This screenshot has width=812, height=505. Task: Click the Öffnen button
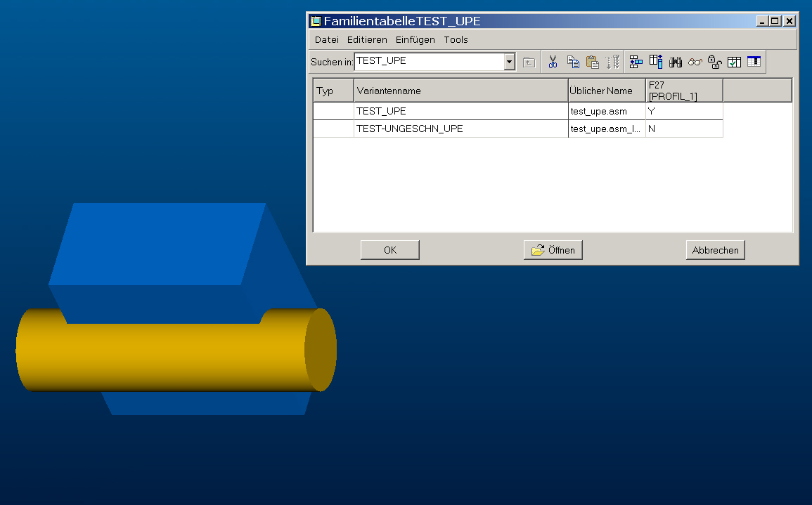553,250
